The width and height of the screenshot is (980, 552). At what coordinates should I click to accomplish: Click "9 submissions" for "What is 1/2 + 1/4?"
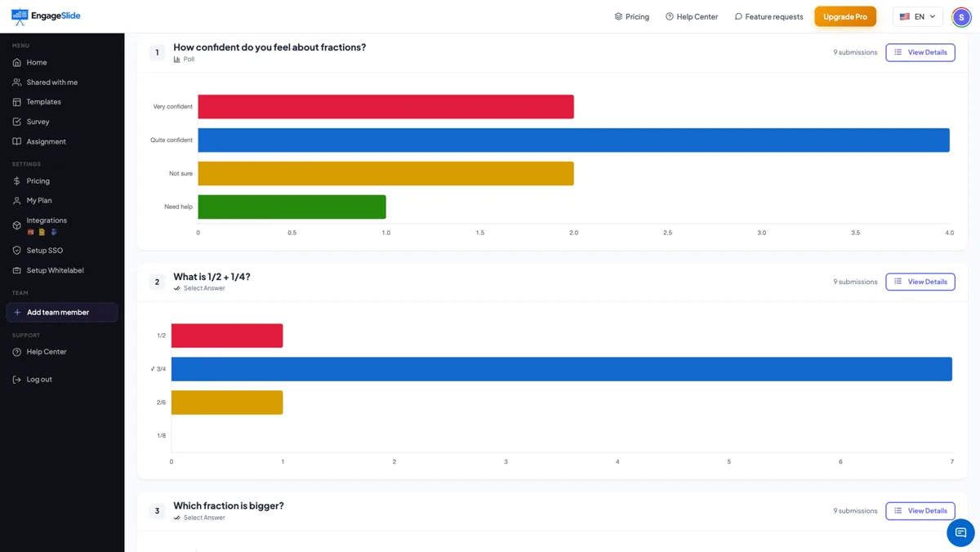(x=855, y=282)
